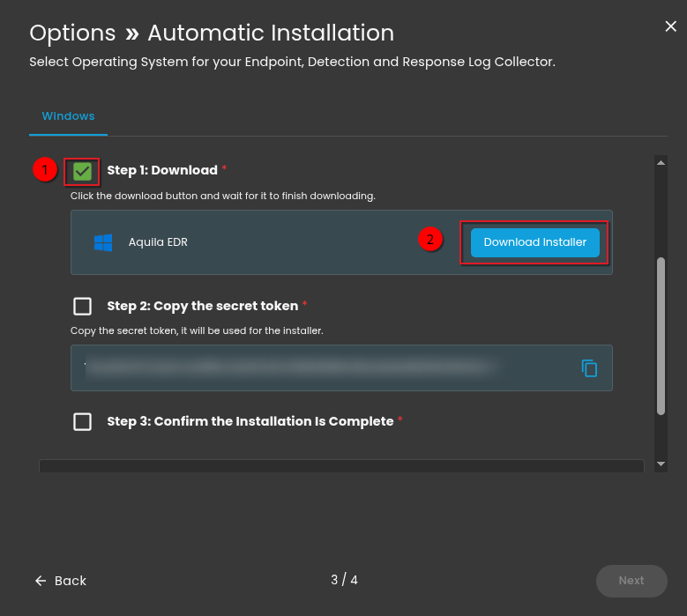Select the Windows tab

pyautogui.click(x=68, y=116)
